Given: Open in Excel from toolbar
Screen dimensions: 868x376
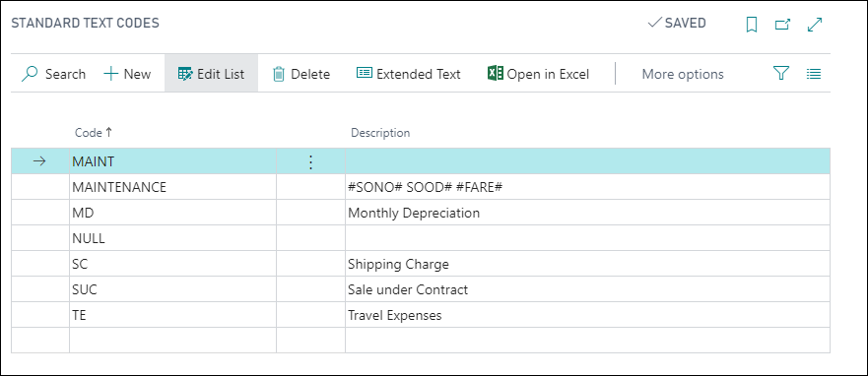Looking at the screenshot, I should (x=538, y=74).
